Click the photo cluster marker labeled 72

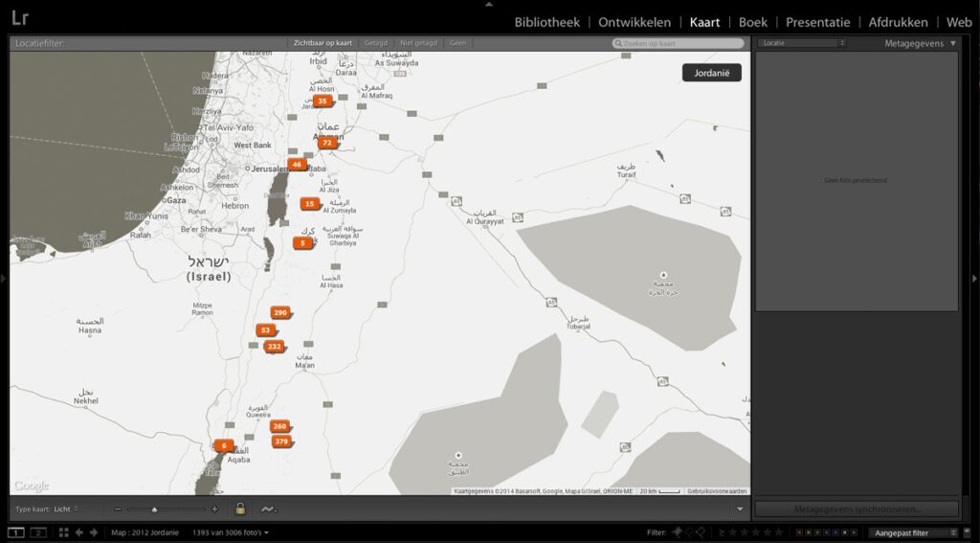(x=327, y=143)
